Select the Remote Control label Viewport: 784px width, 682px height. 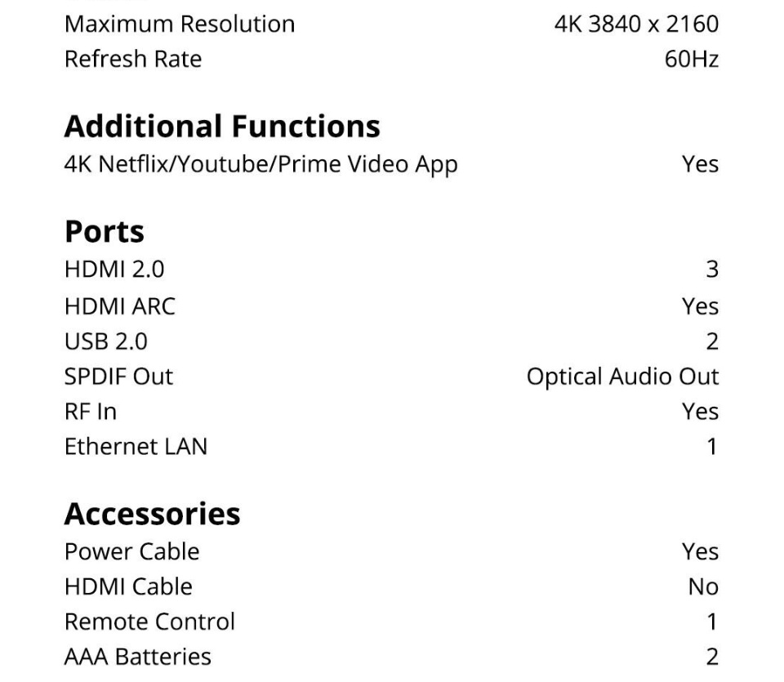pyautogui.click(x=149, y=622)
